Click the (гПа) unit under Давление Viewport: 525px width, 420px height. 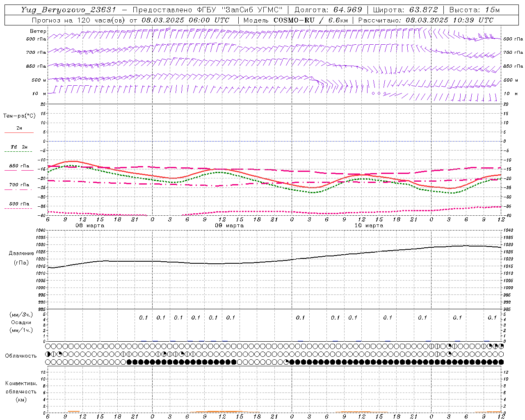pos(21,262)
